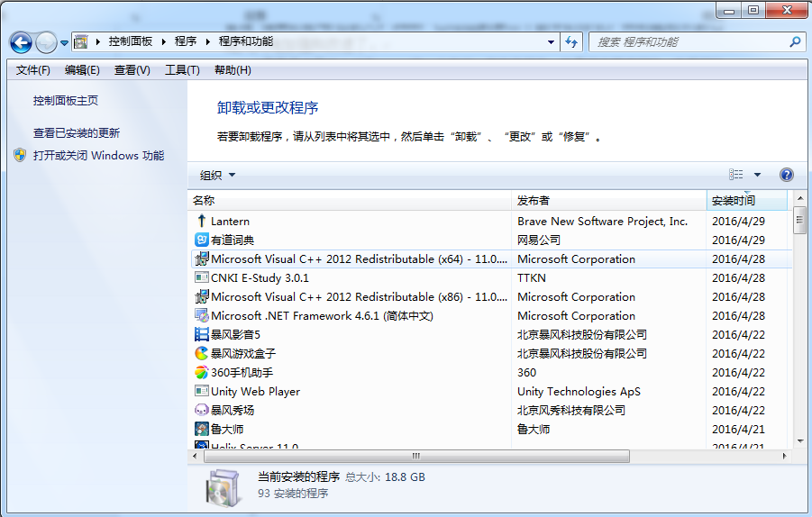Click the horizontal scrollbar thumb
The height and width of the screenshot is (517, 812).
click(x=417, y=456)
